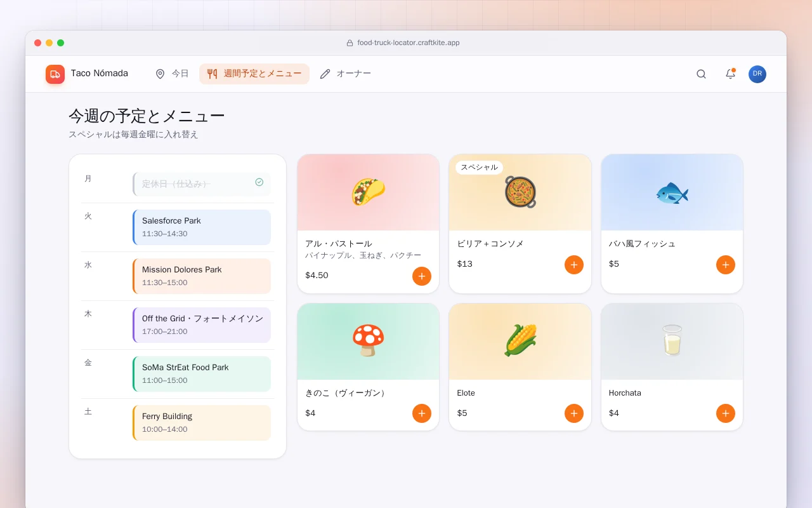Click the milk glass image for Horchata
The height and width of the screenshot is (508, 812).
tap(672, 341)
